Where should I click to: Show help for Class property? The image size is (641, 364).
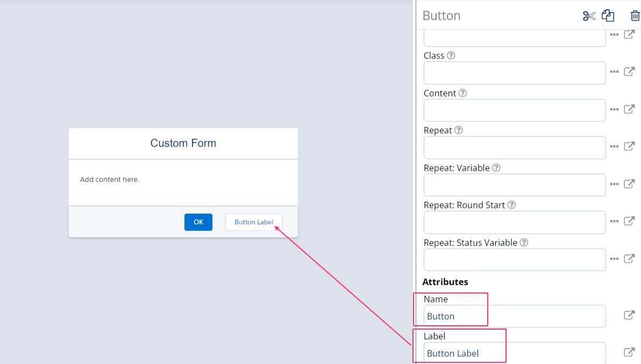pos(451,55)
